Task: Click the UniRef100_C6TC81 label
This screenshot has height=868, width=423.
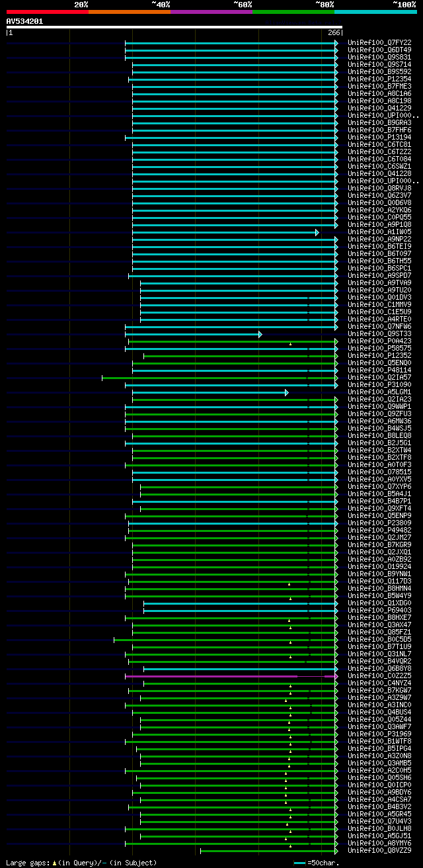Action: 380,144
